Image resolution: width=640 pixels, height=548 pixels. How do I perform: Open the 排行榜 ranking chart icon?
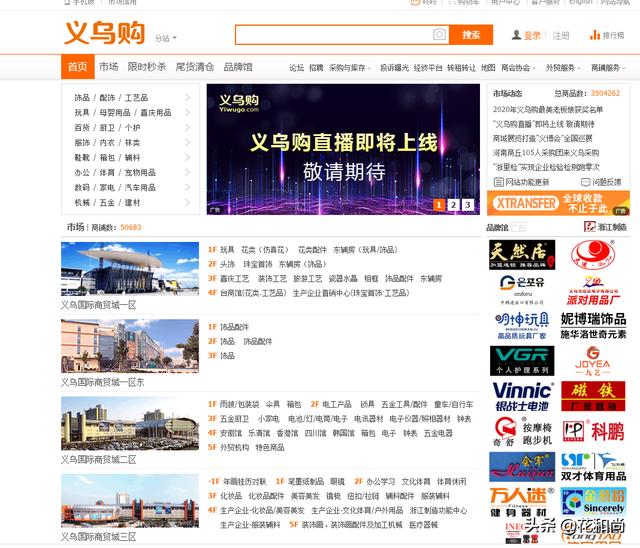[x=594, y=35]
